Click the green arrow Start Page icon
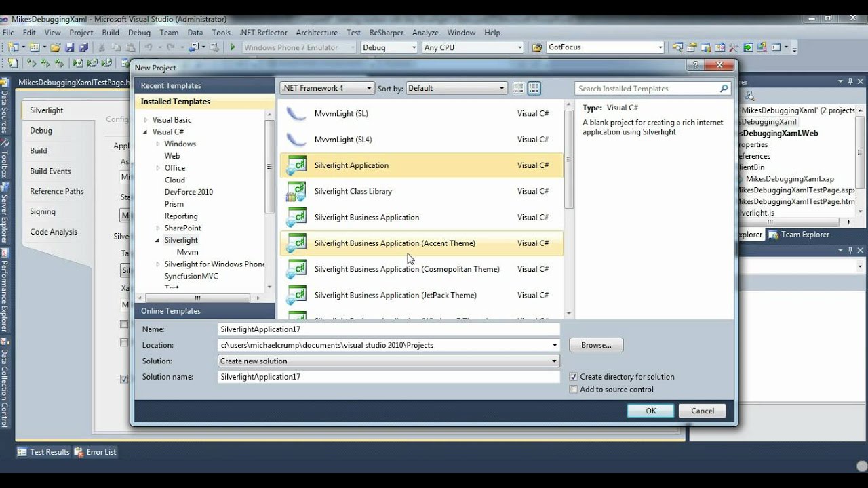The width and height of the screenshot is (868, 488). pyautogui.click(x=748, y=47)
